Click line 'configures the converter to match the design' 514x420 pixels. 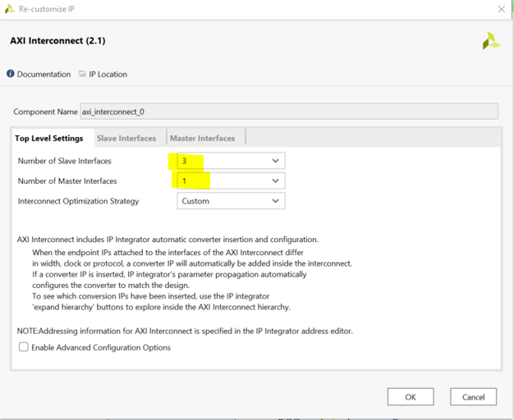111,285
